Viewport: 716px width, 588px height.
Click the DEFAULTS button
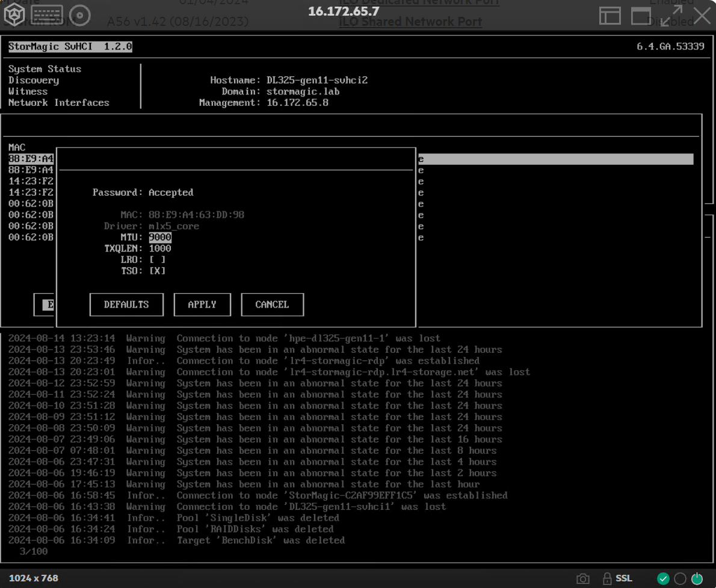click(x=126, y=305)
